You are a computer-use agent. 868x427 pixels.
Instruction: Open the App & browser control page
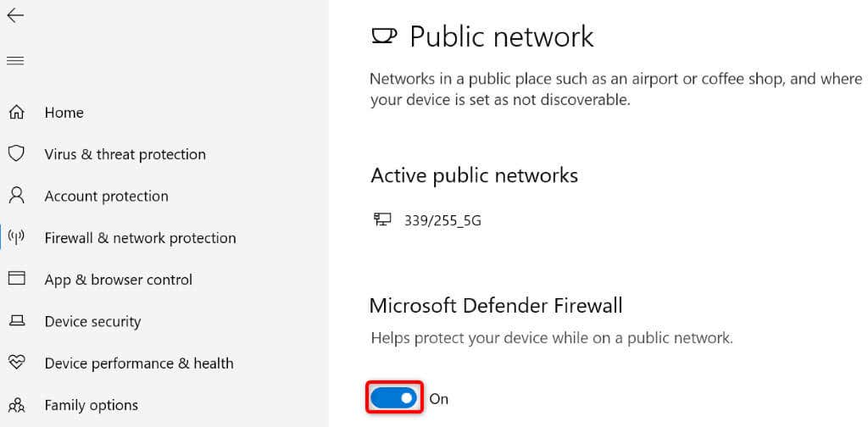tap(118, 280)
